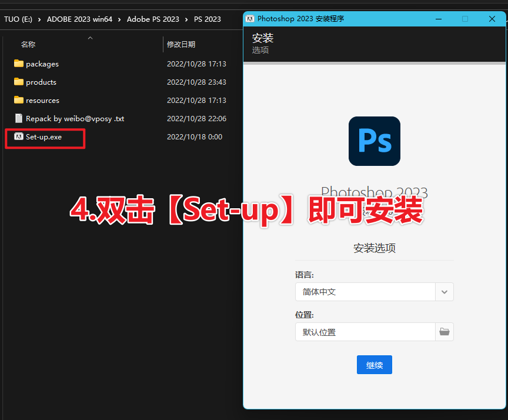This screenshot has width=508, height=420.
Task: Click date 2022/10/28 22:06 of Repack file
Action: click(x=196, y=119)
